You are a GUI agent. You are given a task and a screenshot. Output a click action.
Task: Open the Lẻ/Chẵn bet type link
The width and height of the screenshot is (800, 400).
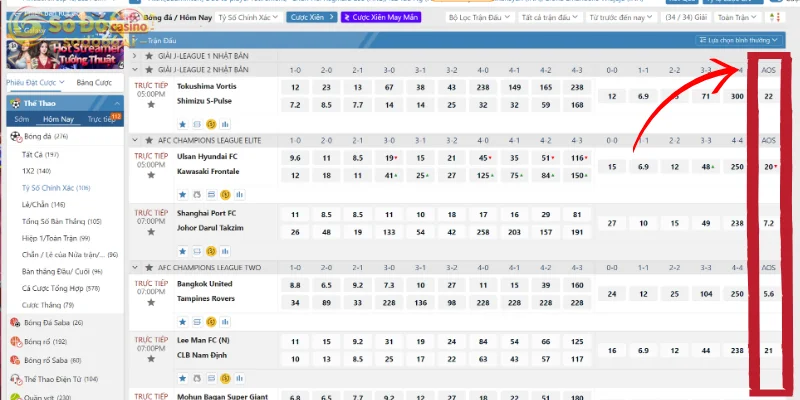36,204
